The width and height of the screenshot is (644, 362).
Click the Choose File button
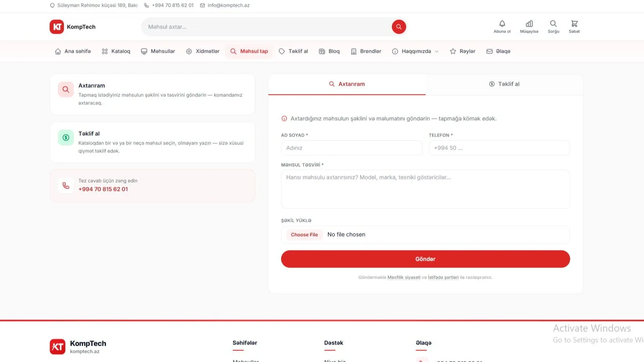coord(305,235)
